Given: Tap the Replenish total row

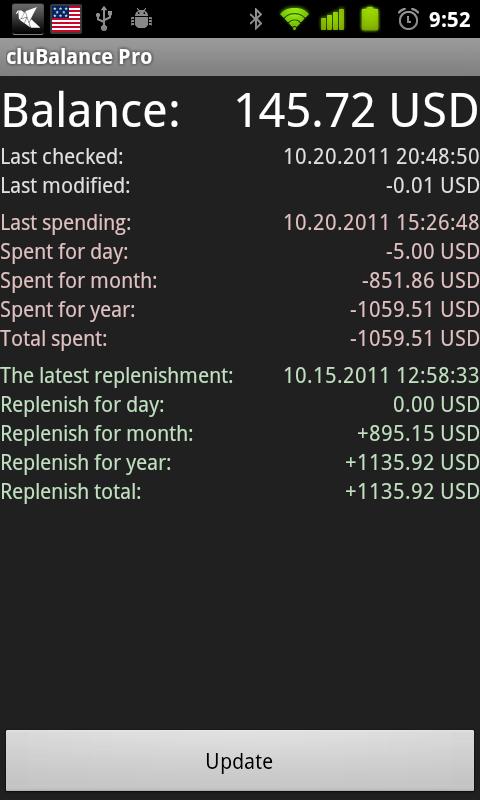Looking at the screenshot, I should coord(240,492).
